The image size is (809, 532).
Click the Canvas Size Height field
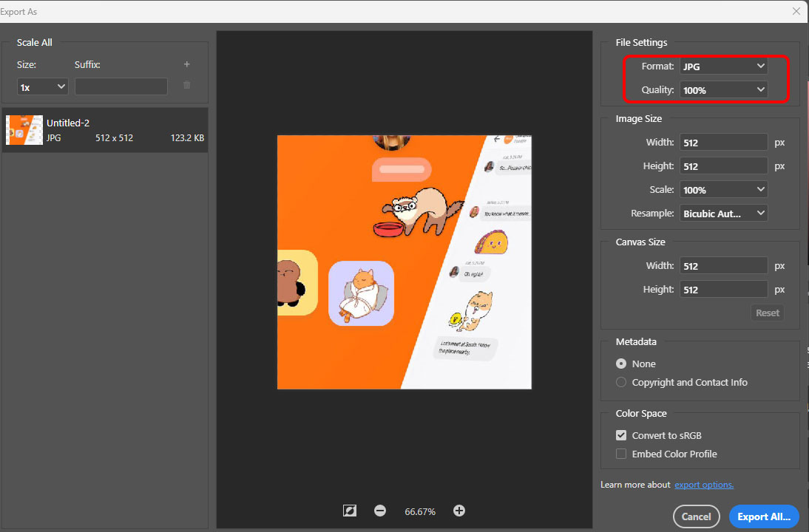[x=723, y=289]
